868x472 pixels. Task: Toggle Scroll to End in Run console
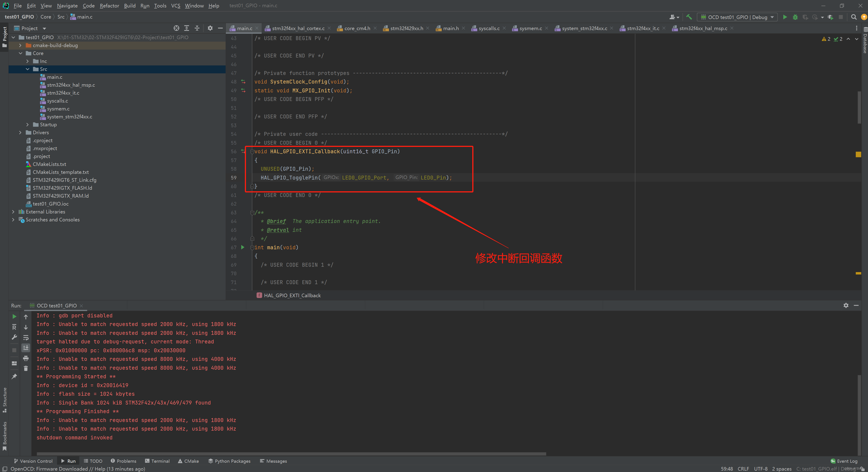point(26,347)
